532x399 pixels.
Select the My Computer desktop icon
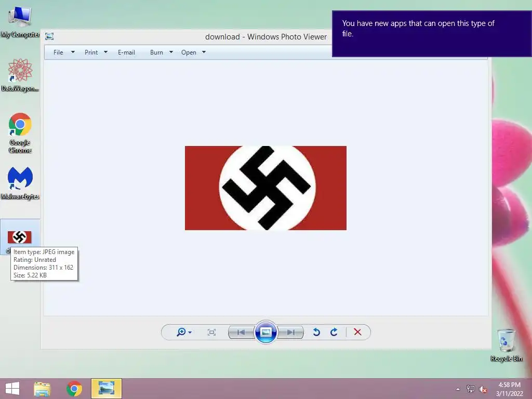pyautogui.click(x=20, y=22)
